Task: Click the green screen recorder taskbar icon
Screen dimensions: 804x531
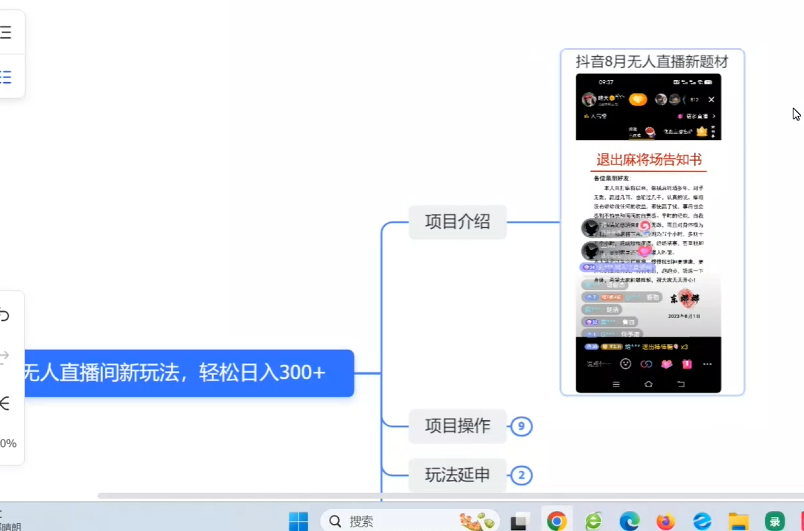Action: (x=775, y=521)
